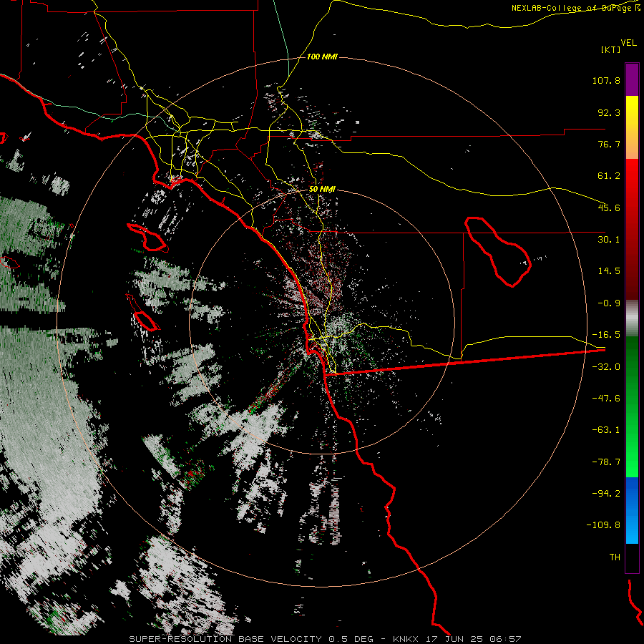The height and width of the screenshot is (644, 644).
Task: Click the gray near-zero color bar segment
Action: [x=632, y=318]
